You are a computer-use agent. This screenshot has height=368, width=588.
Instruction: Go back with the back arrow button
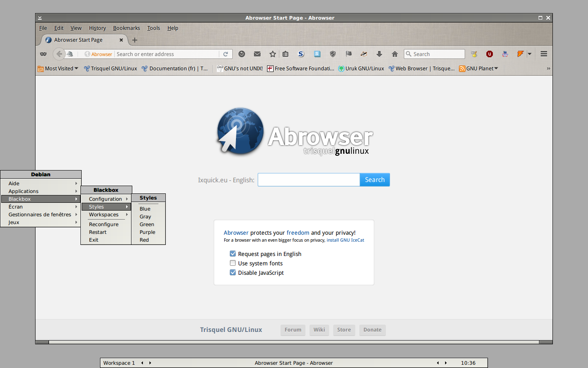pyautogui.click(x=59, y=54)
